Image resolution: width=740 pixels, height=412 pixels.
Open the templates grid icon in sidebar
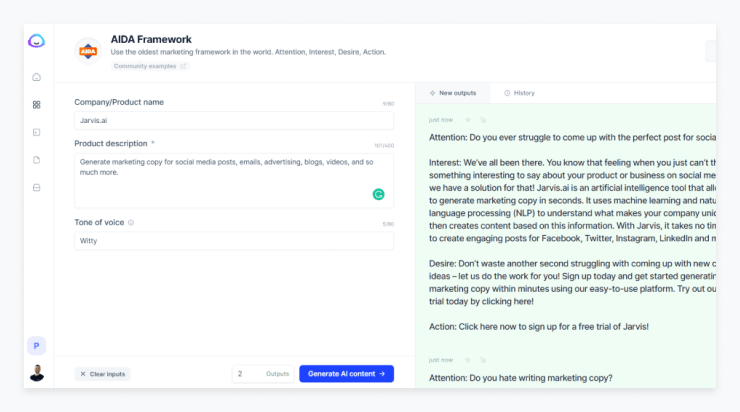click(x=36, y=105)
